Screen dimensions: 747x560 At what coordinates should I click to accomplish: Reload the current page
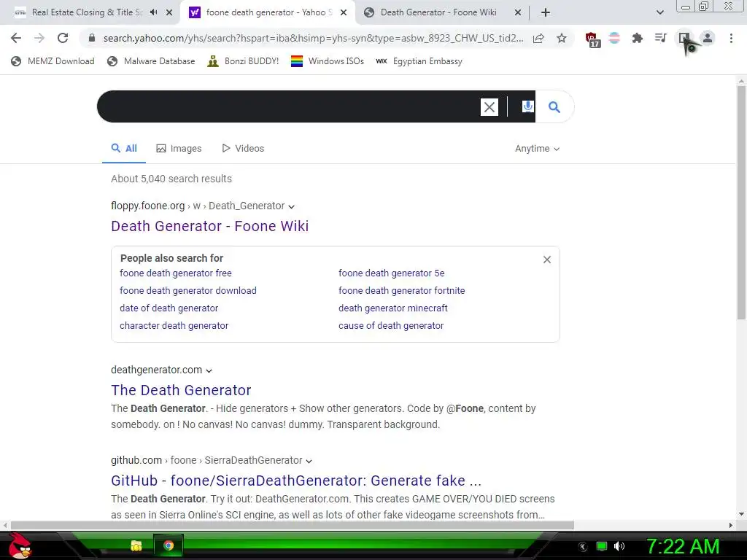(x=63, y=38)
